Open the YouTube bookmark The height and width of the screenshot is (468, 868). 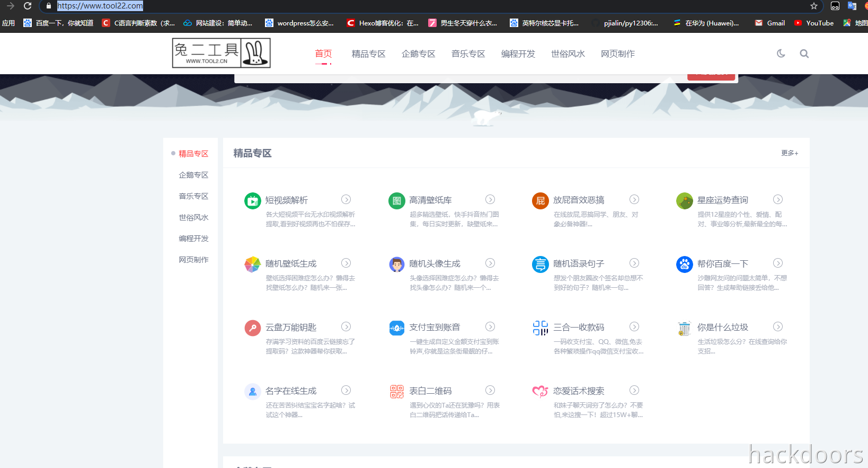point(814,23)
